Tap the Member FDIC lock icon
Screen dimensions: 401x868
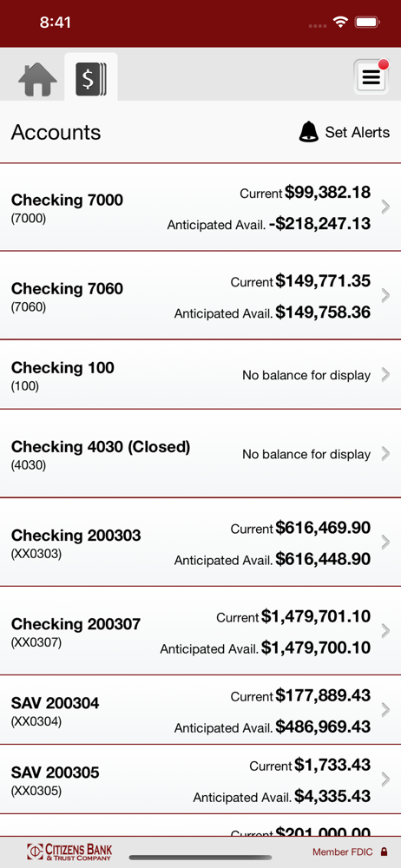coord(384,852)
